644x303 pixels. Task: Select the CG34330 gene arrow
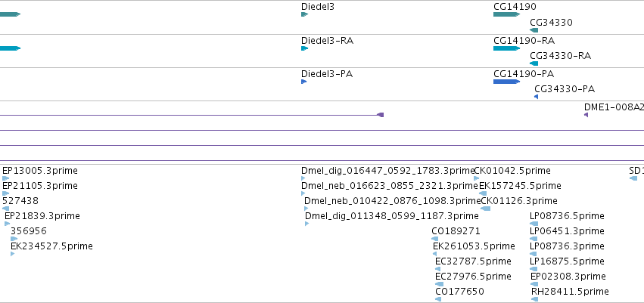pyautogui.click(x=534, y=30)
